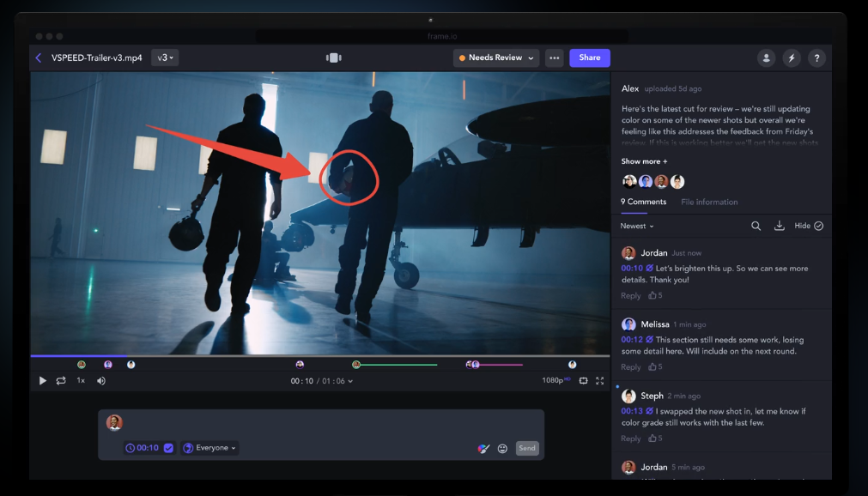This screenshot has width=868, height=496.
Task: Open the three-dot more options menu
Action: click(x=554, y=57)
